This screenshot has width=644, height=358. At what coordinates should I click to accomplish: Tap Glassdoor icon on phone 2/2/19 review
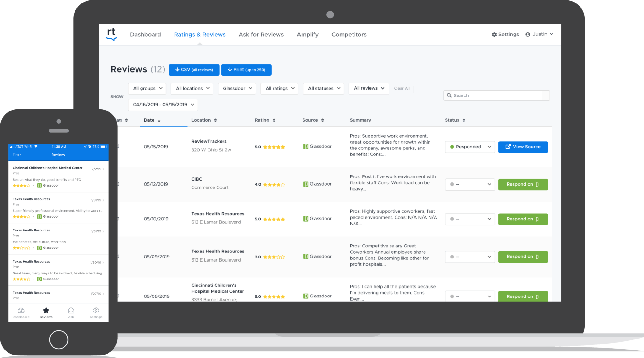click(x=39, y=186)
